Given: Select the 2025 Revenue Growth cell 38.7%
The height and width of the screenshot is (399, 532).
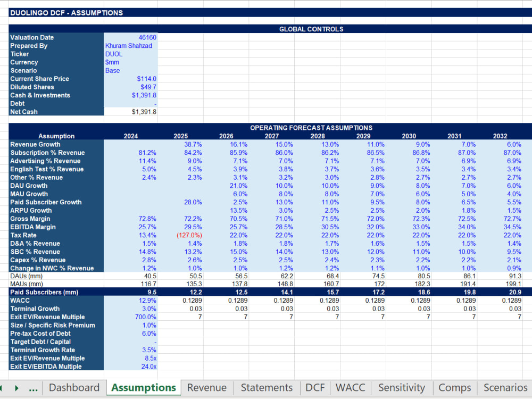Looking at the screenshot, I should tap(180, 145).
